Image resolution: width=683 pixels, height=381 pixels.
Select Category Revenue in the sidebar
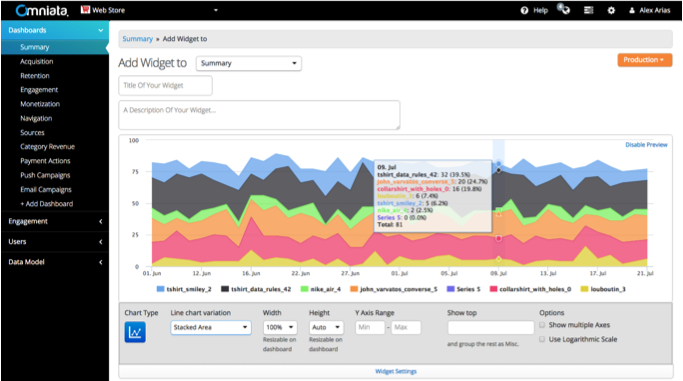(47, 147)
